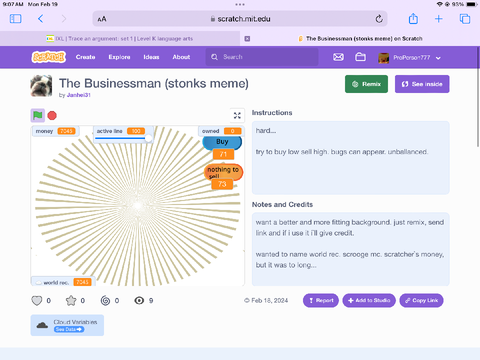
Task: Click the Scratch logo
Action: pyautogui.click(x=49, y=57)
